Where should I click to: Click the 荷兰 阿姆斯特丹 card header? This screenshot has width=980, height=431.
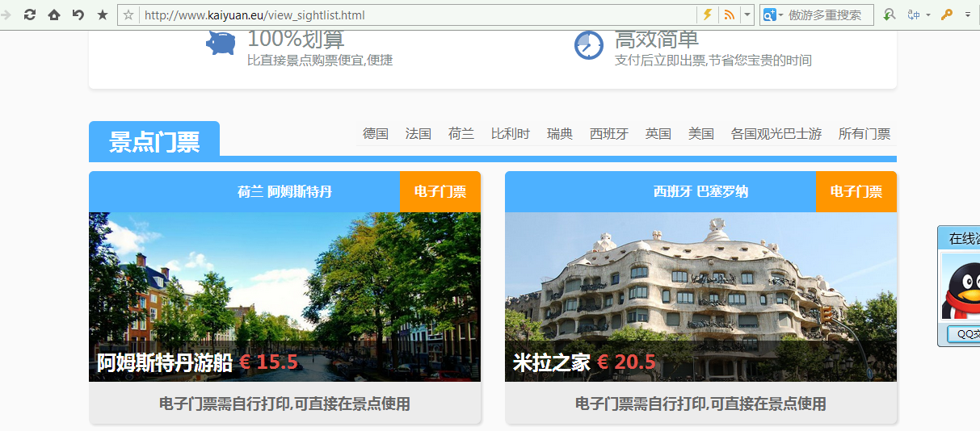284,191
